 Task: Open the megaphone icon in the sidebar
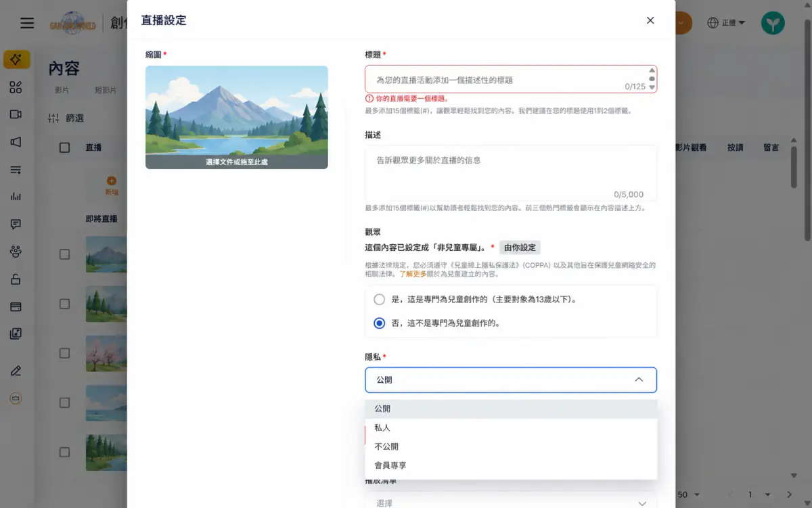pyautogui.click(x=16, y=142)
